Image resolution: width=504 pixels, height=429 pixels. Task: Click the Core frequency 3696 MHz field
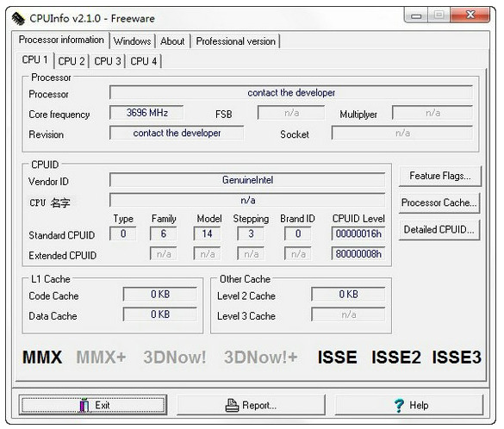click(146, 113)
